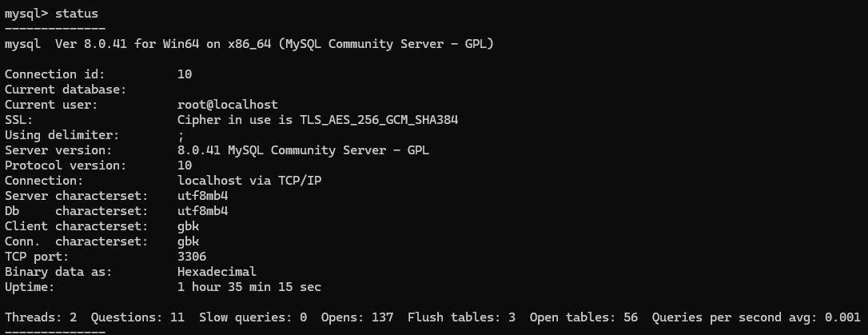
Task: Click the Server version value text
Action: pos(303,150)
